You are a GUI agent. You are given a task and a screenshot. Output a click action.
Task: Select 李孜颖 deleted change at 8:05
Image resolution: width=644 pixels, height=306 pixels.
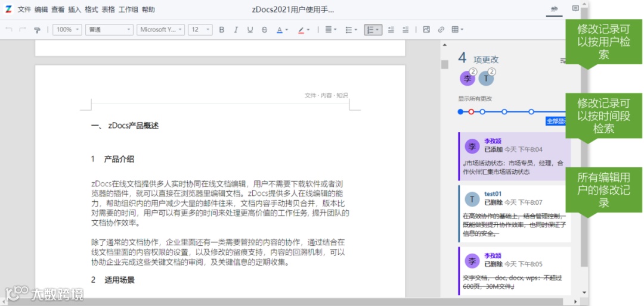pyautogui.click(x=514, y=271)
